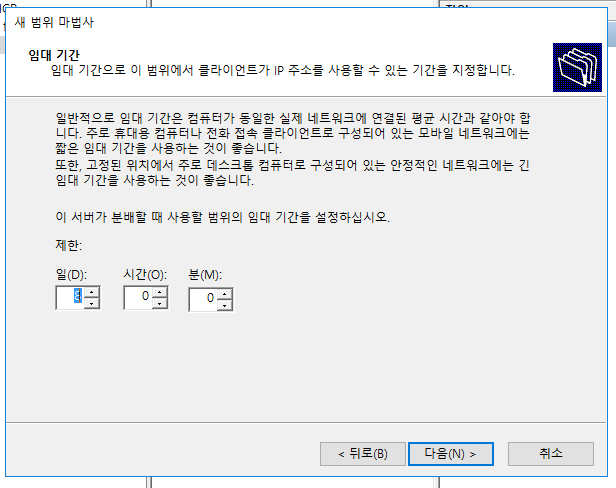Click the 일(D): label
This screenshot has height=488, width=616.
tap(71, 274)
